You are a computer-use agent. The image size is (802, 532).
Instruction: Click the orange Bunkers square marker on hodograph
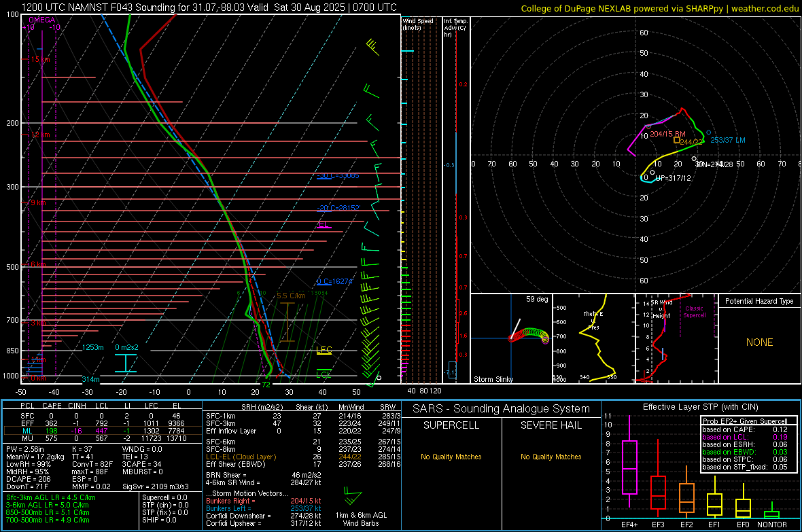click(x=677, y=140)
